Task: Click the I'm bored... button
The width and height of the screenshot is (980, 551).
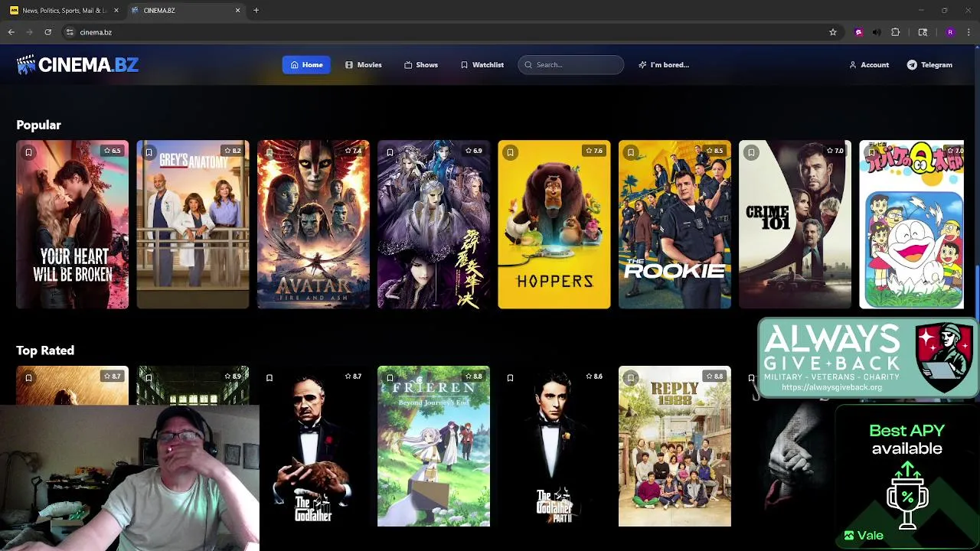Action: [664, 65]
